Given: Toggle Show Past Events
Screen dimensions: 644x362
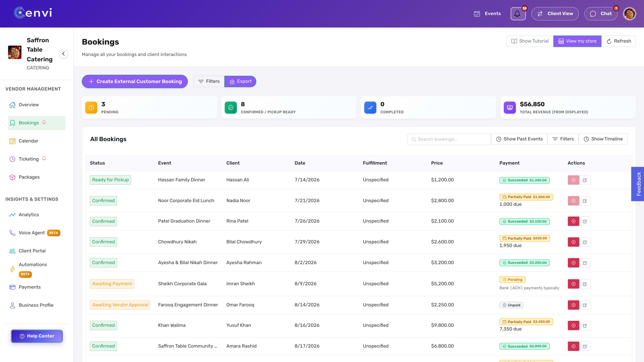Looking at the screenshot, I should point(519,139).
